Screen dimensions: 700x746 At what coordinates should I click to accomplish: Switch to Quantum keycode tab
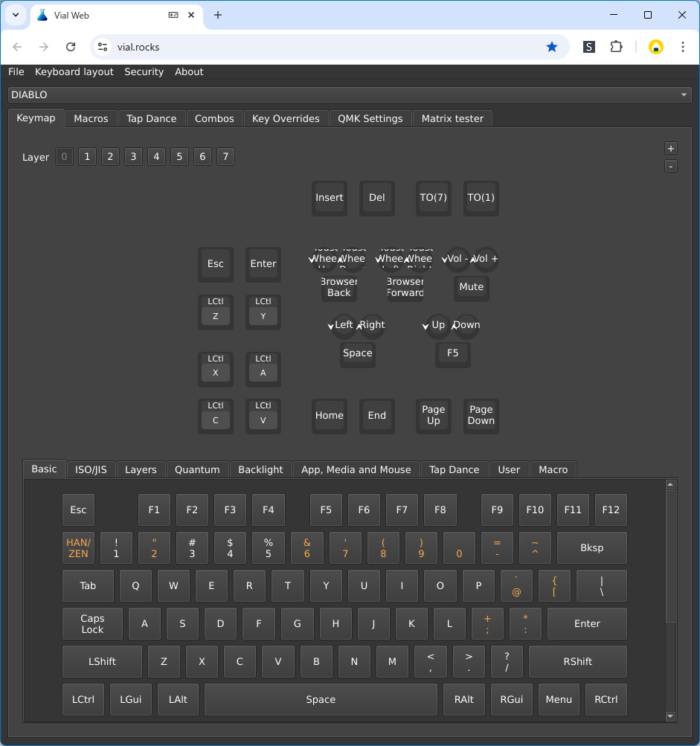[197, 469]
